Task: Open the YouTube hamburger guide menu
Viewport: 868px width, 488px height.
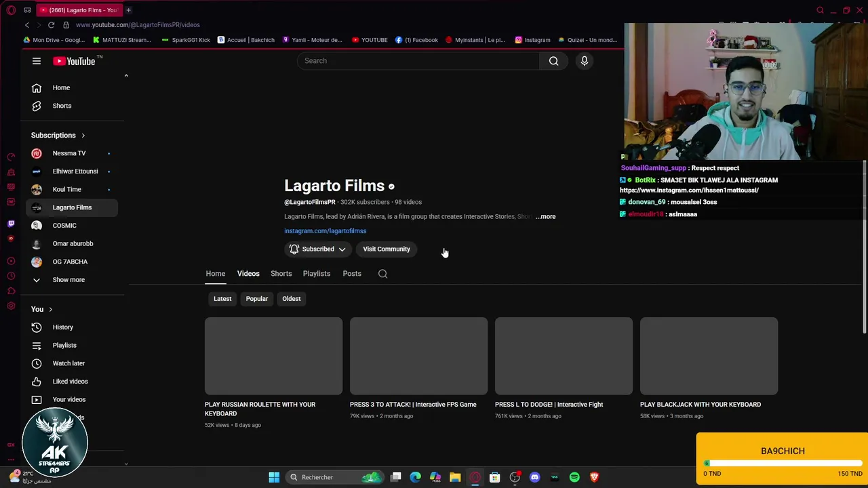Action: (x=37, y=61)
